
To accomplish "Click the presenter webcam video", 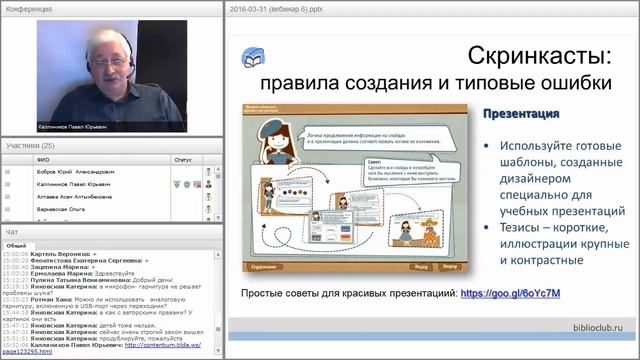I will (x=112, y=76).
